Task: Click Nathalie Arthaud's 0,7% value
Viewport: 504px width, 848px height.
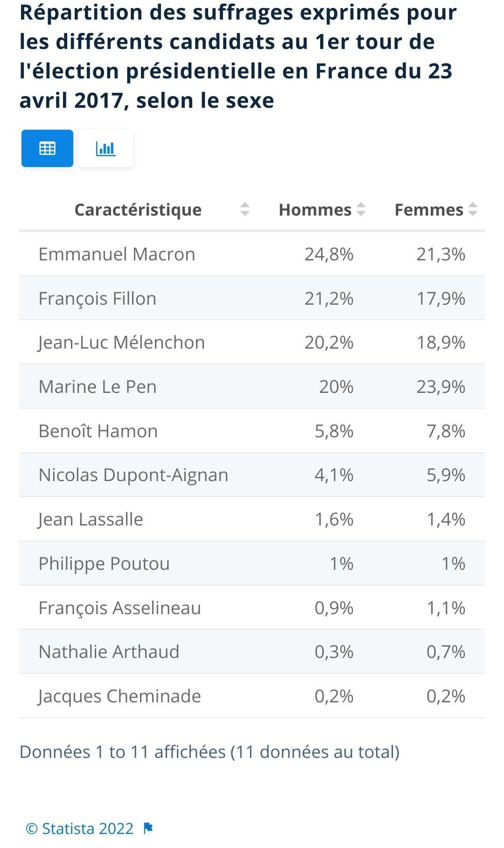Action: pos(446,652)
